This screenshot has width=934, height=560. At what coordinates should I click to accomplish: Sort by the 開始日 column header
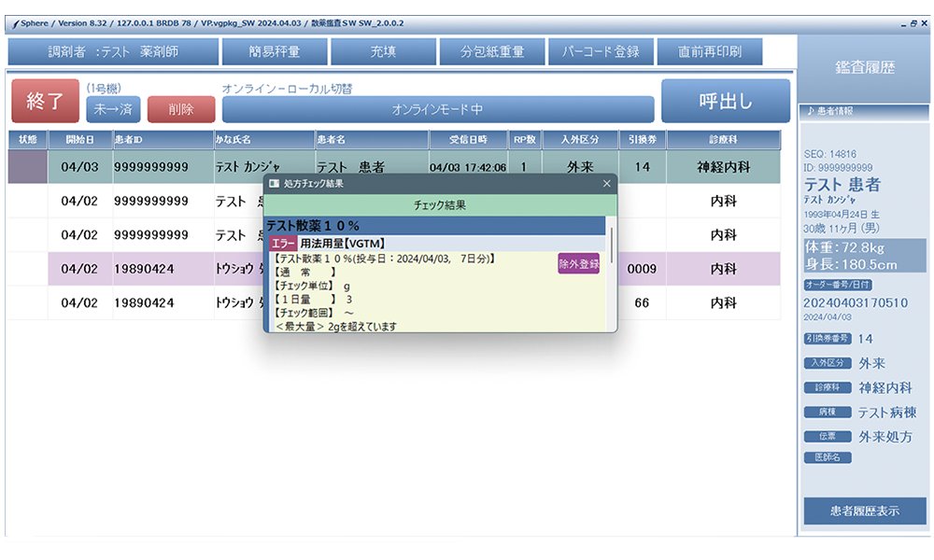point(79,139)
